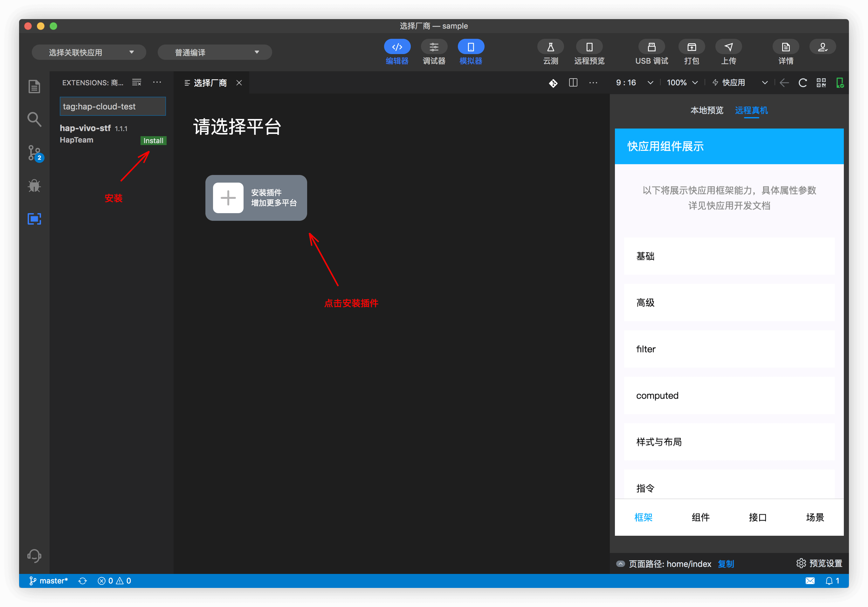Click the 云测 cloud test toolbar icon
868x607 pixels.
click(550, 47)
